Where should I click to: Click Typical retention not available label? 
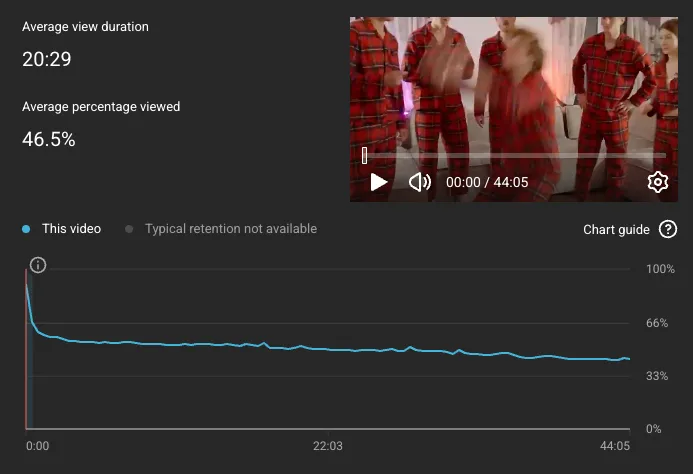[231, 229]
